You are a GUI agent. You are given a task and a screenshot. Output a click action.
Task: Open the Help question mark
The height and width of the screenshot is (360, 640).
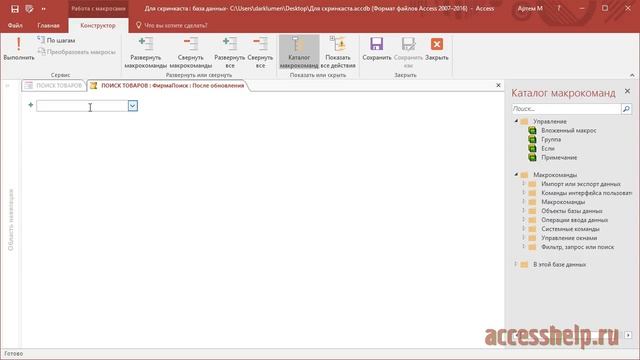coord(558,8)
